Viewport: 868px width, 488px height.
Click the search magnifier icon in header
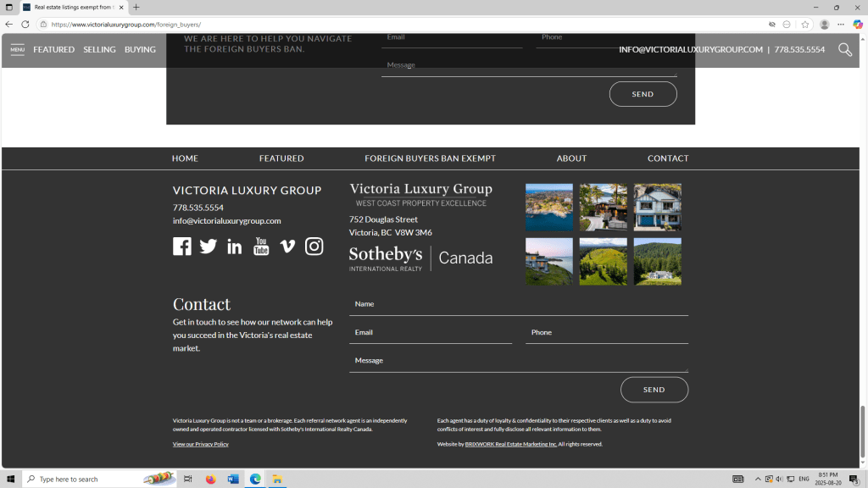coord(844,50)
